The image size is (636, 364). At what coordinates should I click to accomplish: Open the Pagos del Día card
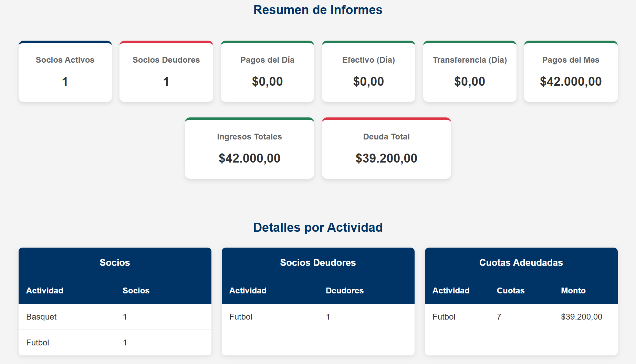[x=267, y=71]
